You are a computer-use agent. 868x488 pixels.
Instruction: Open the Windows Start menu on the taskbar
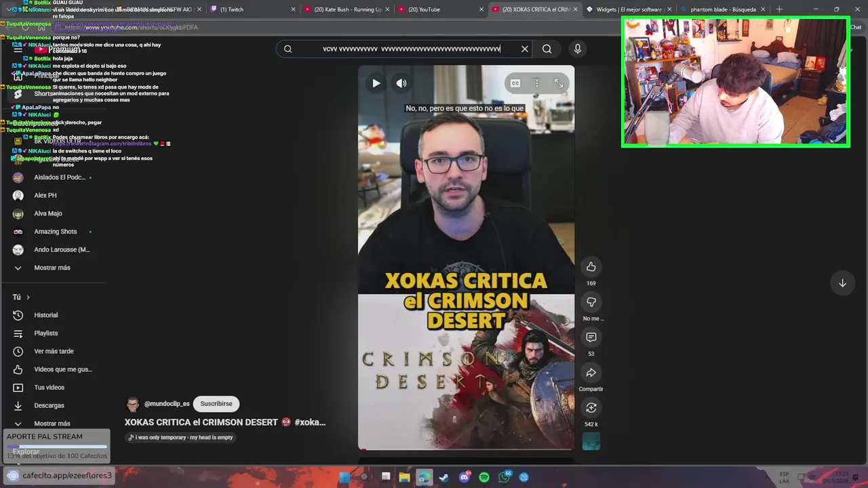pos(344,477)
